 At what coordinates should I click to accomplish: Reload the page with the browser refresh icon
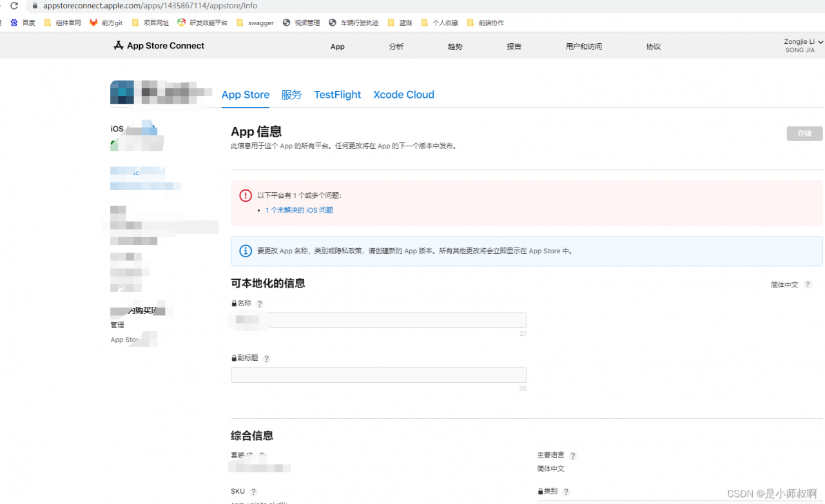[14, 5]
